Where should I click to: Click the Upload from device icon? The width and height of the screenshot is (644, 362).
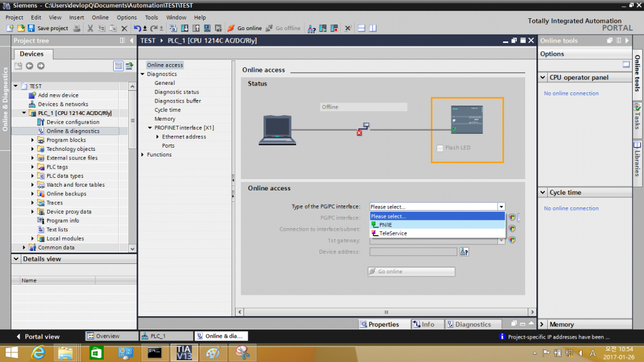point(196,28)
